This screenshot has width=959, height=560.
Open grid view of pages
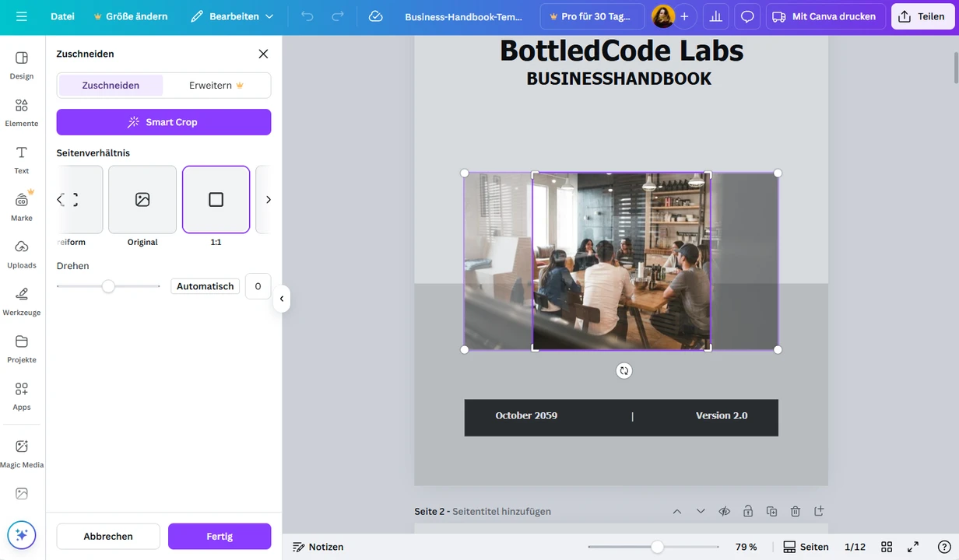coord(887,547)
